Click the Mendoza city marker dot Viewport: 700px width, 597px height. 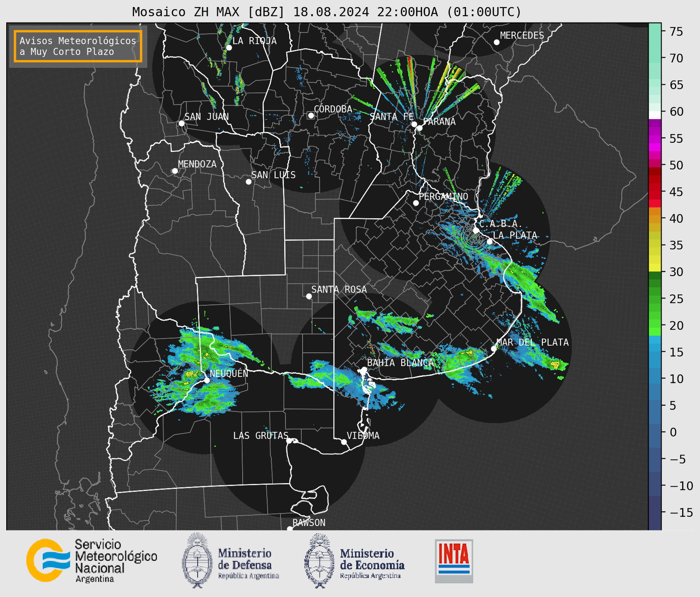[x=175, y=171]
